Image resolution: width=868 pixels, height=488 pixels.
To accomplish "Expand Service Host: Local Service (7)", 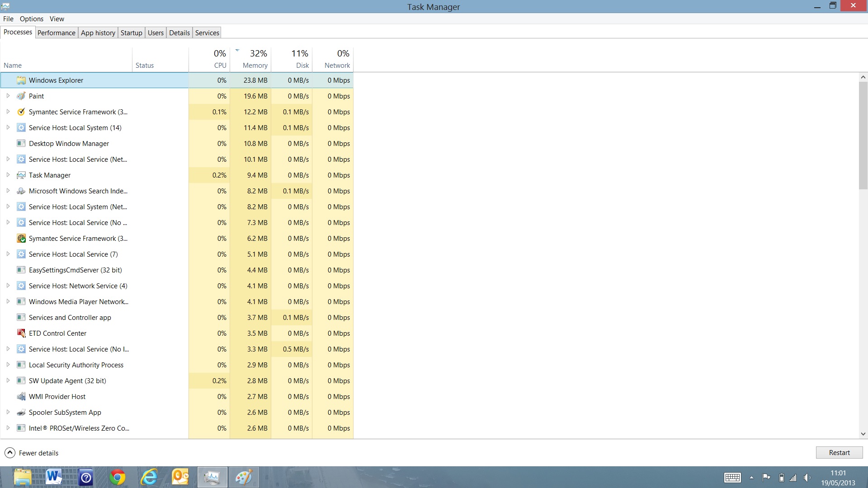I will click(8, 254).
